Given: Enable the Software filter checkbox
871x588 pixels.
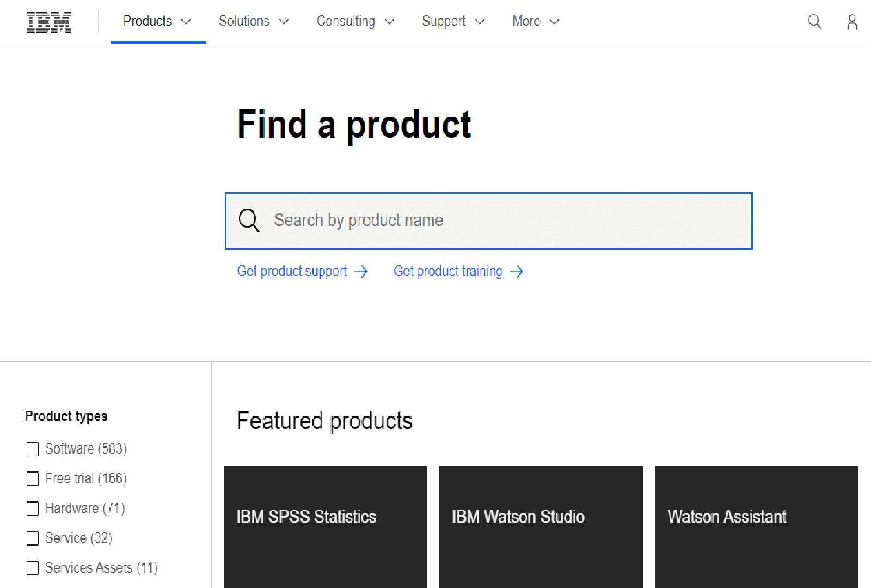Looking at the screenshot, I should coord(33,449).
